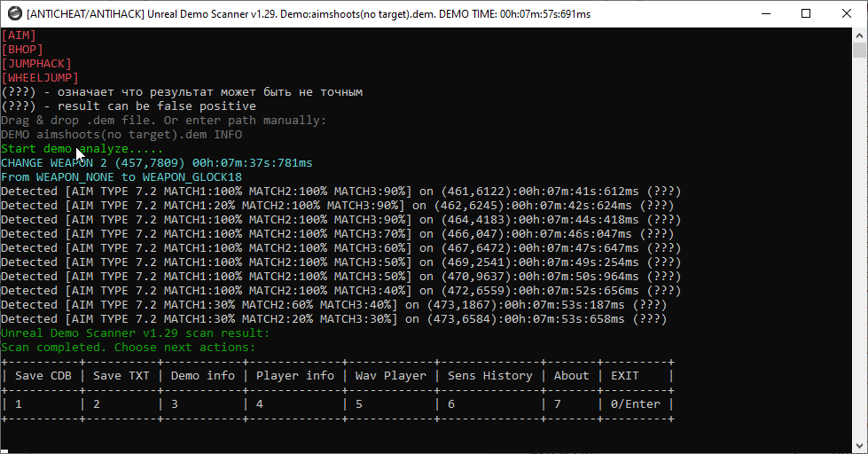This screenshot has height=454, width=868.
Task: Click the number 1 under Save CDB
Action: tap(19, 404)
